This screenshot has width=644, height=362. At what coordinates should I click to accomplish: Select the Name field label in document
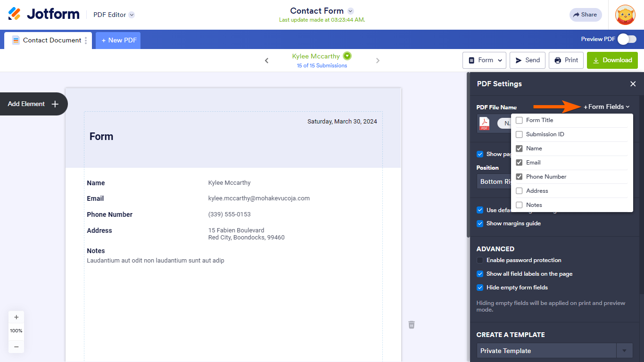point(96,183)
